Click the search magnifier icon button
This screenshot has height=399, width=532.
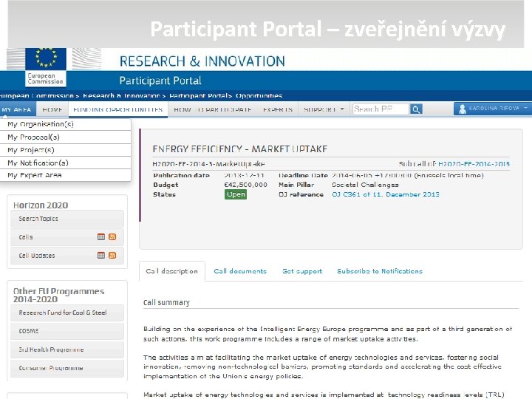pyautogui.click(x=416, y=109)
